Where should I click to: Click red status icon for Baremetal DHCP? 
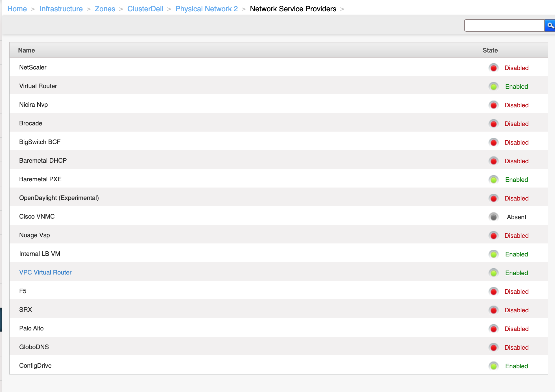pyautogui.click(x=493, y=161)
